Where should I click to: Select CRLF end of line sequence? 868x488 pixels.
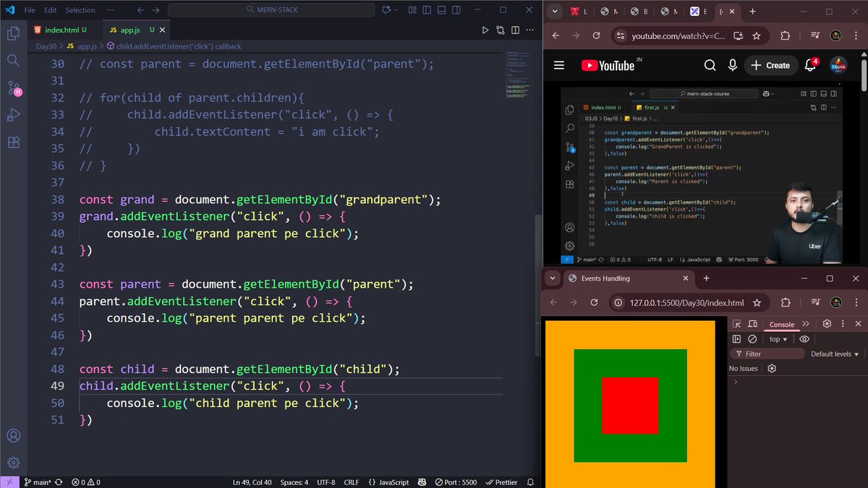352,482
